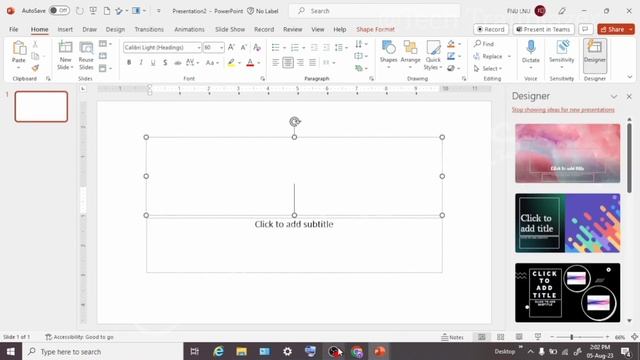Open the Arrange tool
This screenshot has height=360, width=640.
(410, 55)
